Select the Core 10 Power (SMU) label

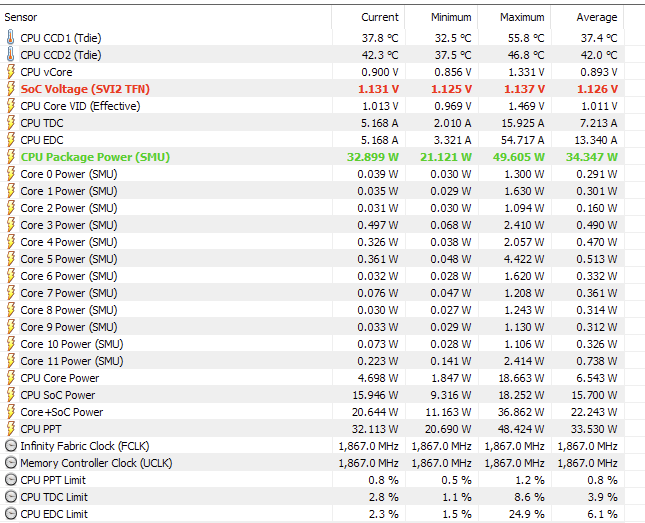coord(72,344)
